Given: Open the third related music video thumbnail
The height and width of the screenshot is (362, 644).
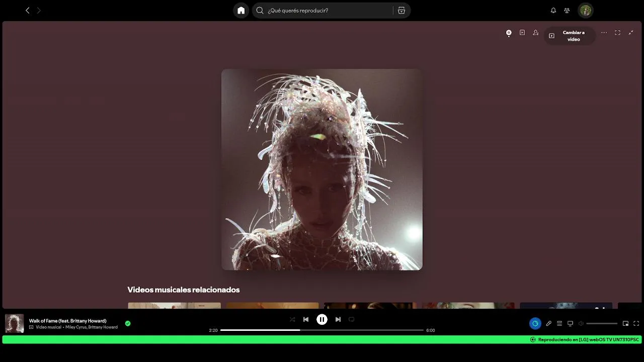Looking at the screenshot, I should point(370,305).
